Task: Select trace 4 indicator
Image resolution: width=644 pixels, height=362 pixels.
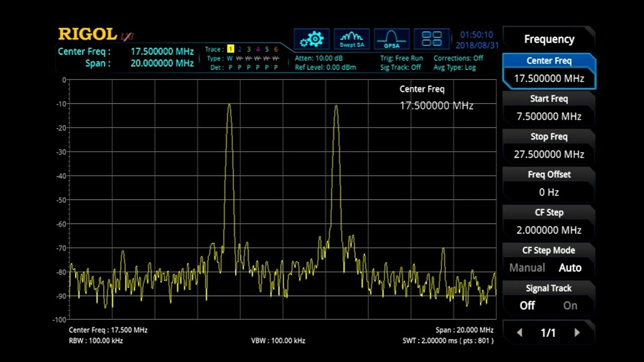Action: coord(258,49)
